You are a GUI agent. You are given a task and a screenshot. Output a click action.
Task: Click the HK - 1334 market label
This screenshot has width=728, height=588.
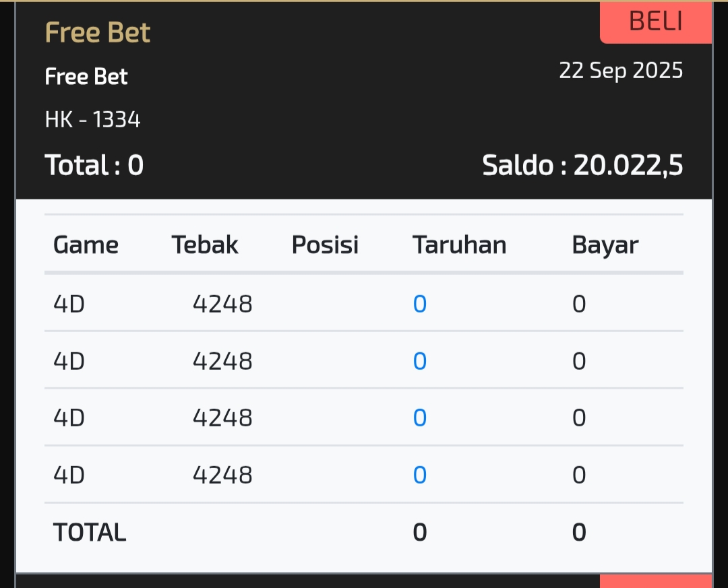pyautogui.click(x=93, y=120)
